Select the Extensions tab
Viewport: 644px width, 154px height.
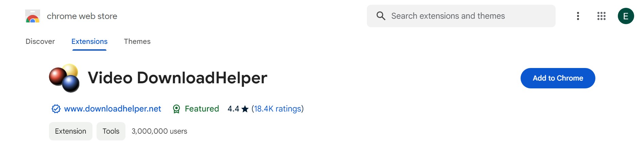[89, 41]
